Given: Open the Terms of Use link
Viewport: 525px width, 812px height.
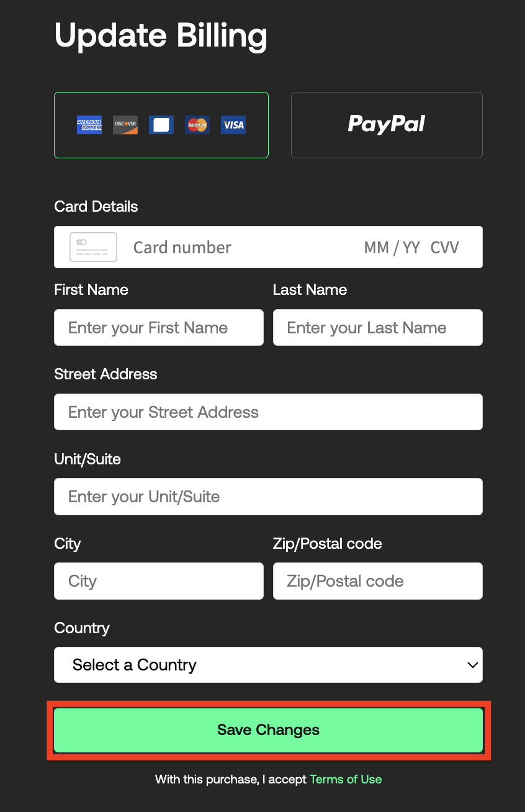Looking at the screenshot, I should (346, 779).
